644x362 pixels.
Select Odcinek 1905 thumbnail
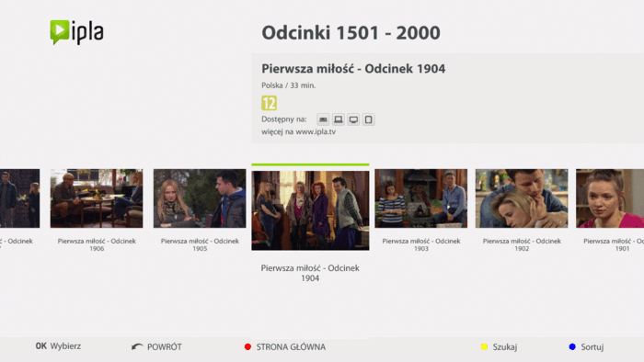[x=200, y=198]
